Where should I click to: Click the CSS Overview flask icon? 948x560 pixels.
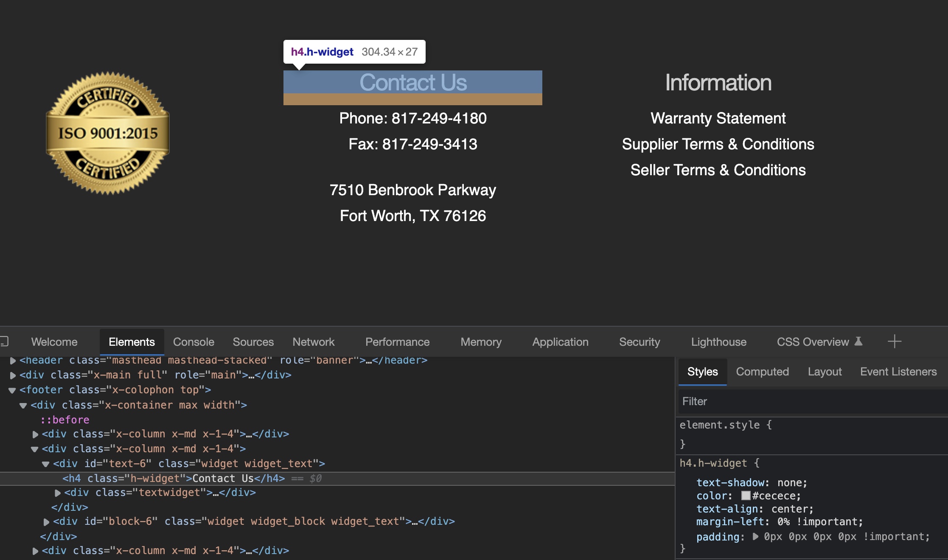[x=858, y=342]
